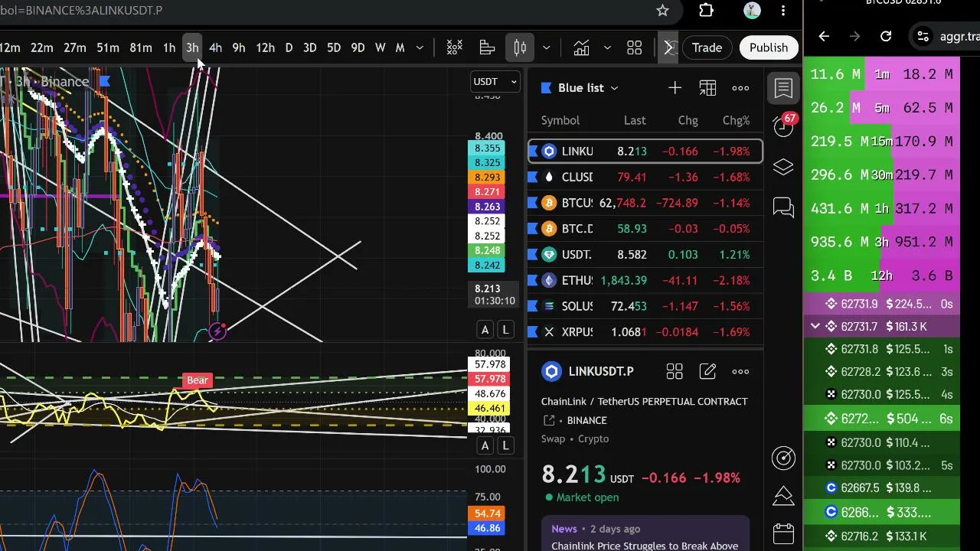
Task: Open the Chrome profile avatar
Action: coord(752,11)
